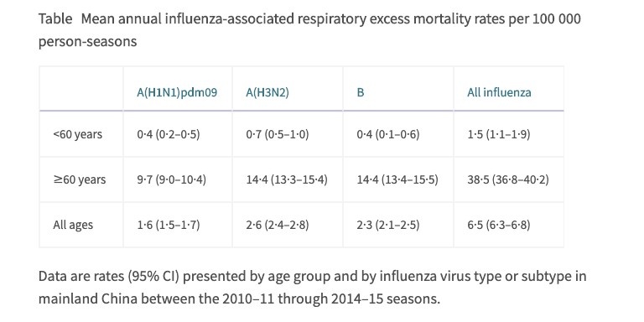Click the 0·4 (0·1–0·6) cell
This screenshot has height=322, width=644.
tap(388, 134)
